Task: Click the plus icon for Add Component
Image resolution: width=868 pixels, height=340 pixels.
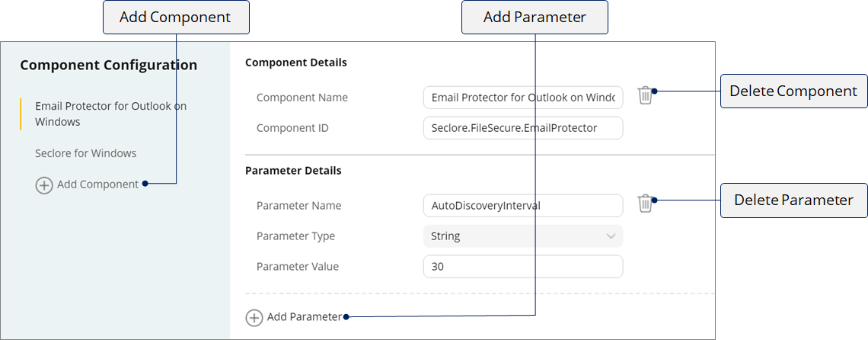Action: tap(44, 184)
